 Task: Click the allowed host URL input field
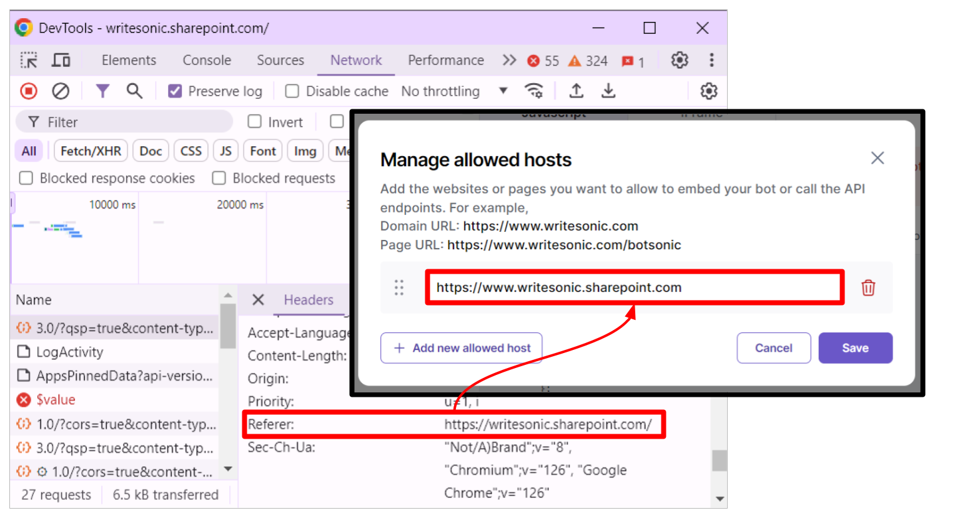(x=635, y=287)
